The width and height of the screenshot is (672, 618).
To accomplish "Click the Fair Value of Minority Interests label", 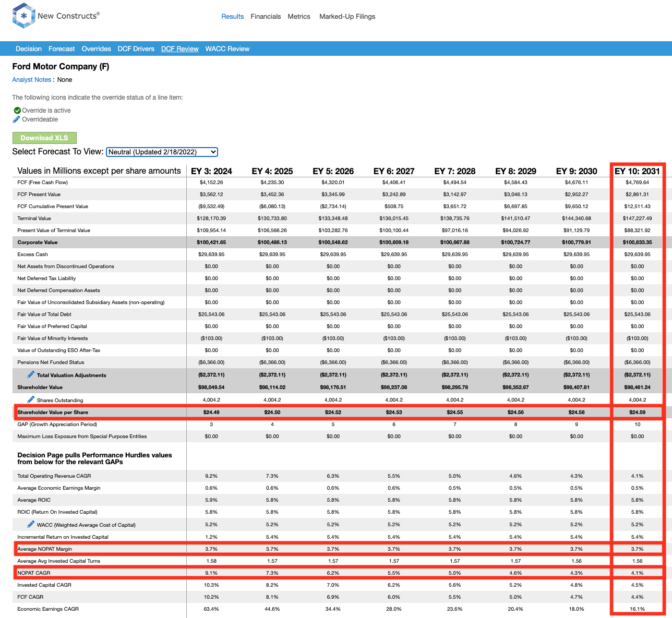I will tap(53, 338).
